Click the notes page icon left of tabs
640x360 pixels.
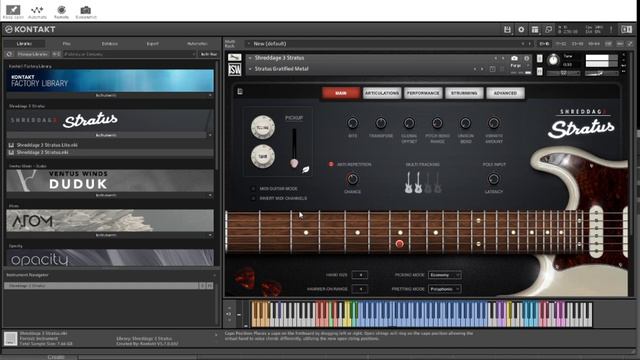(240, 91)
